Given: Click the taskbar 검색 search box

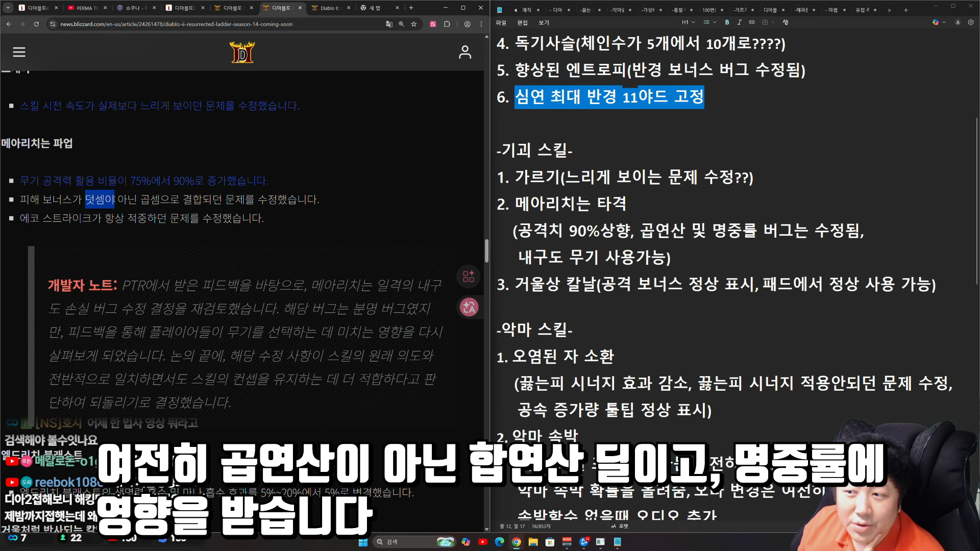Looking at the screenshot, I should point(414,542).
